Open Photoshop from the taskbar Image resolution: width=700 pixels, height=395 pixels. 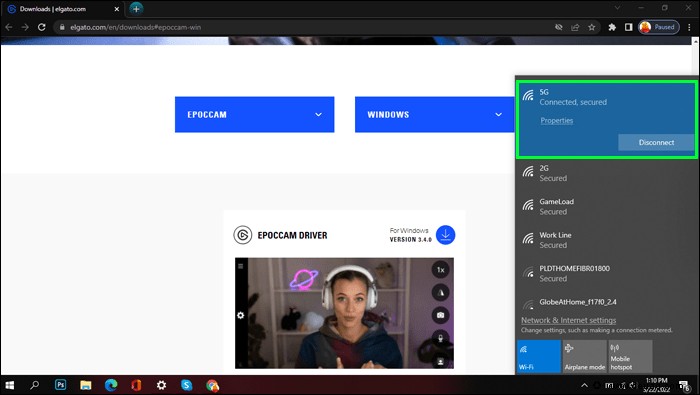(60, 385)
